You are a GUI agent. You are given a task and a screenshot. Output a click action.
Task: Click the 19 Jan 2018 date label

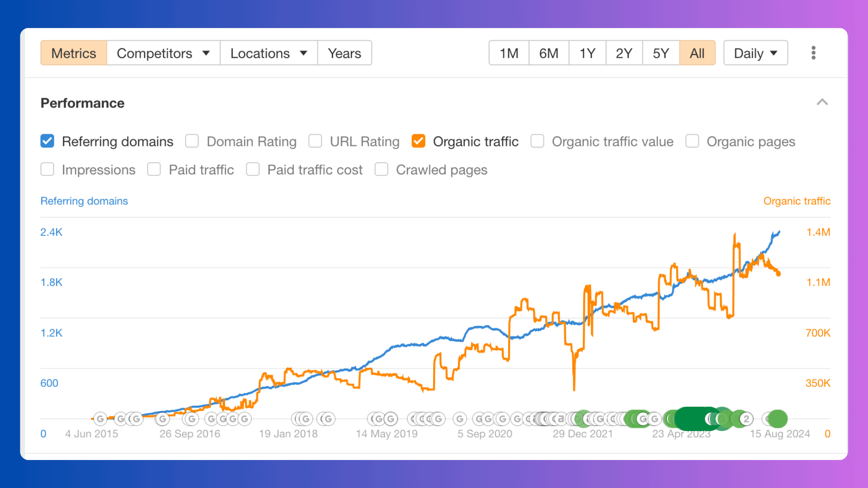(288, 433)
